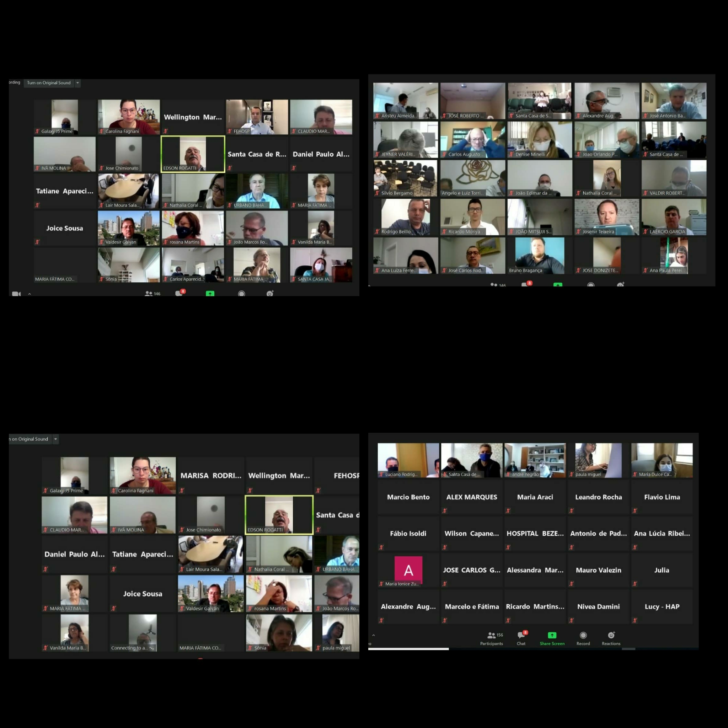Screen dimensions: 728x728
Task: Click the green Share Screen icon with label
Action: tap(552, 635)
